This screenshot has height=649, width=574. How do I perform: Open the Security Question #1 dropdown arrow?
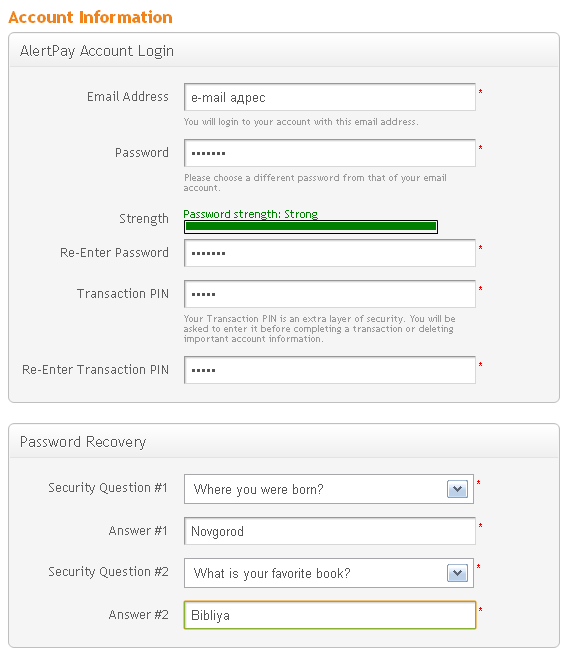coord(457,489)
